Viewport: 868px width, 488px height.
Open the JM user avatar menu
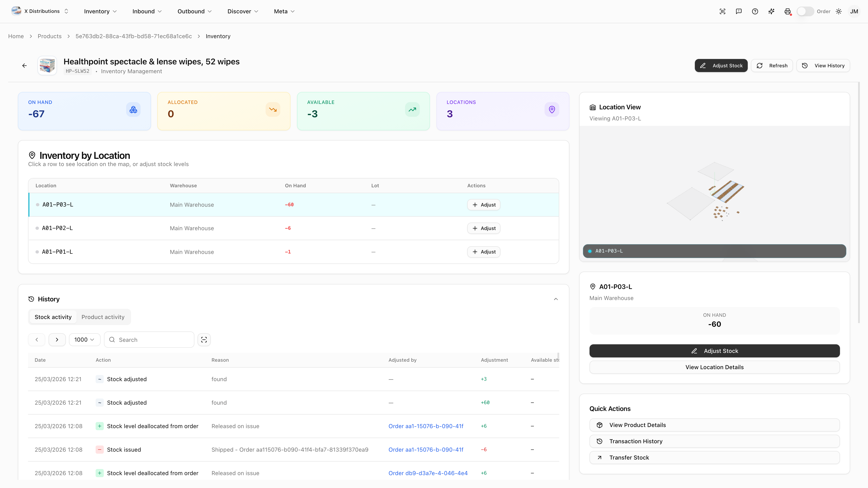click(x=854, y=12)
